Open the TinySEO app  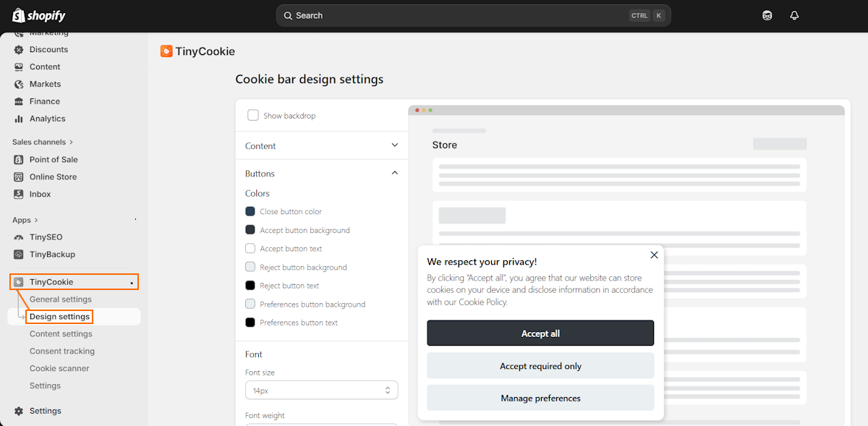point(45,237)
